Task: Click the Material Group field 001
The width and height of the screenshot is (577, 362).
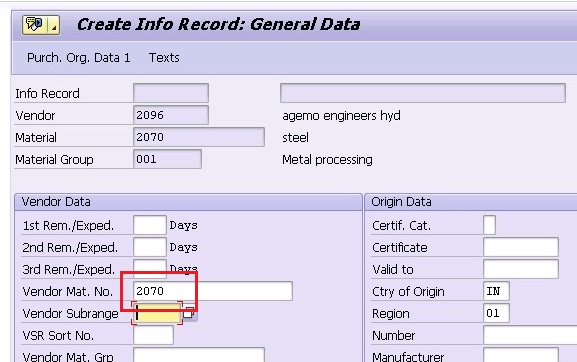Action: coord(167,159)
